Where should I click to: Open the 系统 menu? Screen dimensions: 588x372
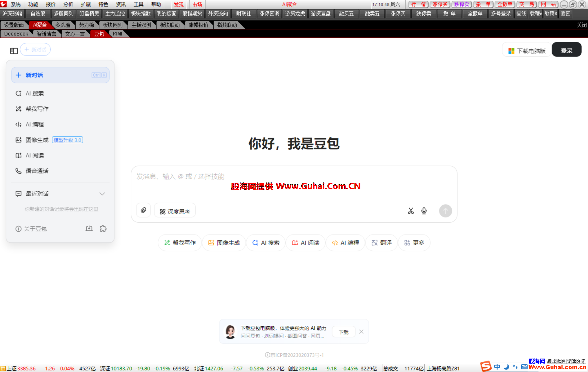pos(16,4)
